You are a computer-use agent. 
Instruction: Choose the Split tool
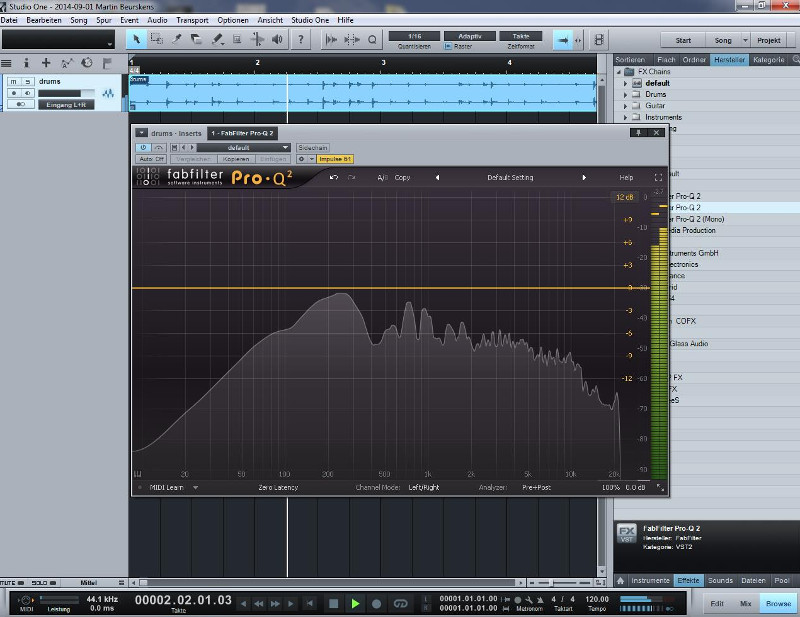177,39
